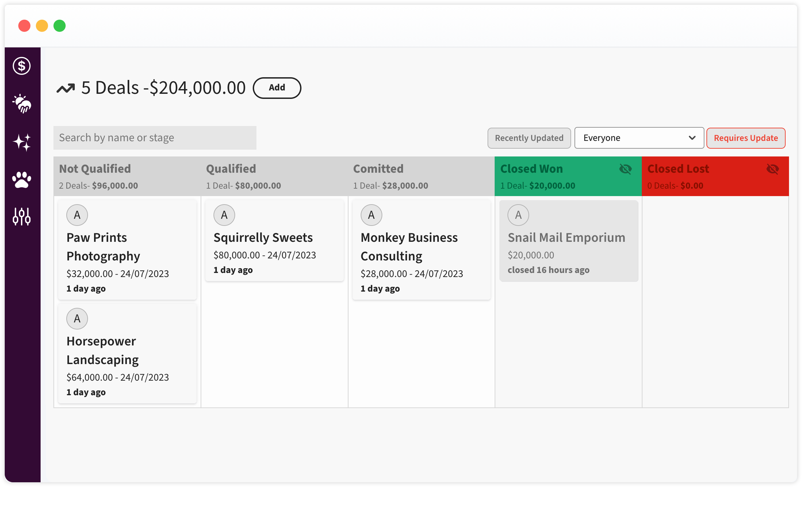This screenshot has height=508, width=812.
Task: Click avatar A on Horsepower Landscaping card
Action: point(77,319)
